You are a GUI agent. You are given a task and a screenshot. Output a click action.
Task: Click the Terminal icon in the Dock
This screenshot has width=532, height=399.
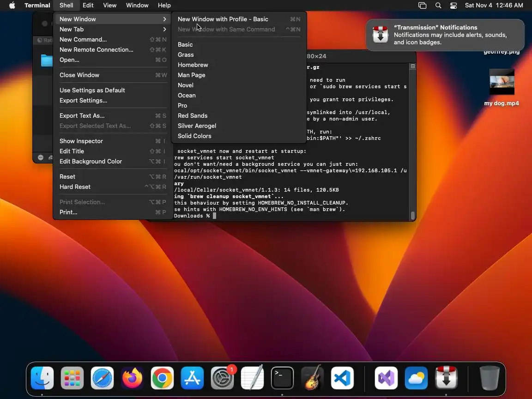tap(282, 378)
